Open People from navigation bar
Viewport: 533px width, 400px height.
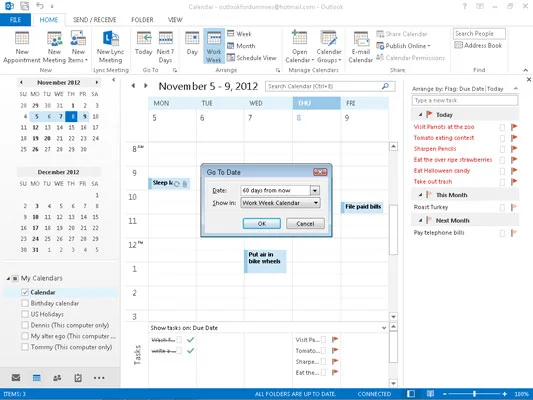pos(57,378)
